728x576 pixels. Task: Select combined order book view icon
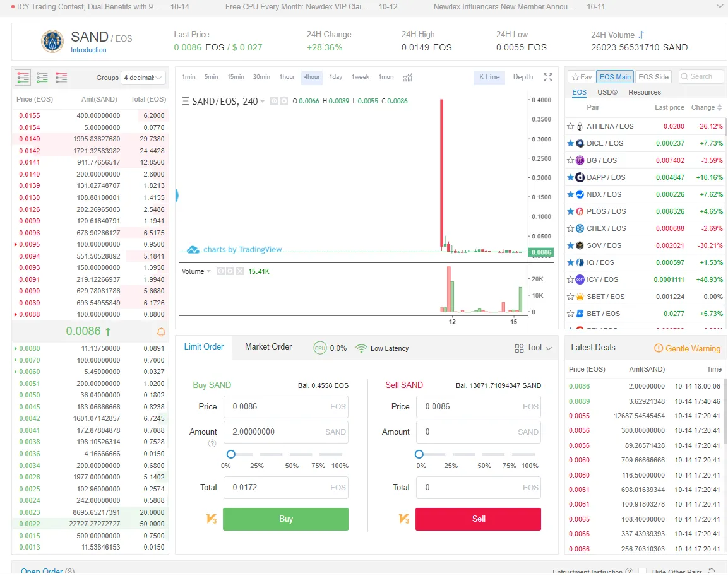[x=23, y=78]
